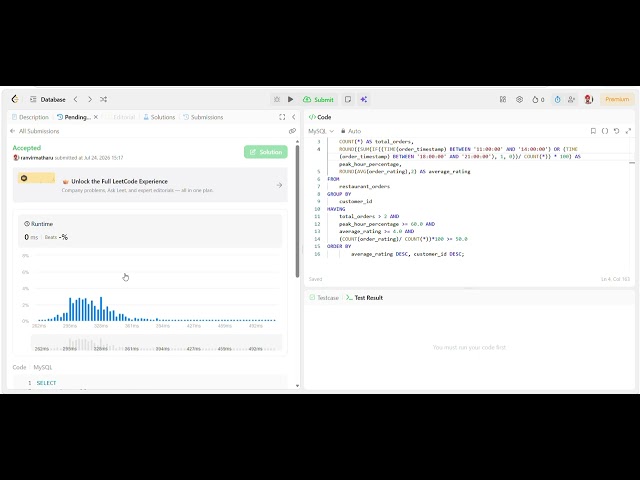This screenshot has height=480, width=640.
Task: Reset code with the undo icon
Action: (617, 131)
